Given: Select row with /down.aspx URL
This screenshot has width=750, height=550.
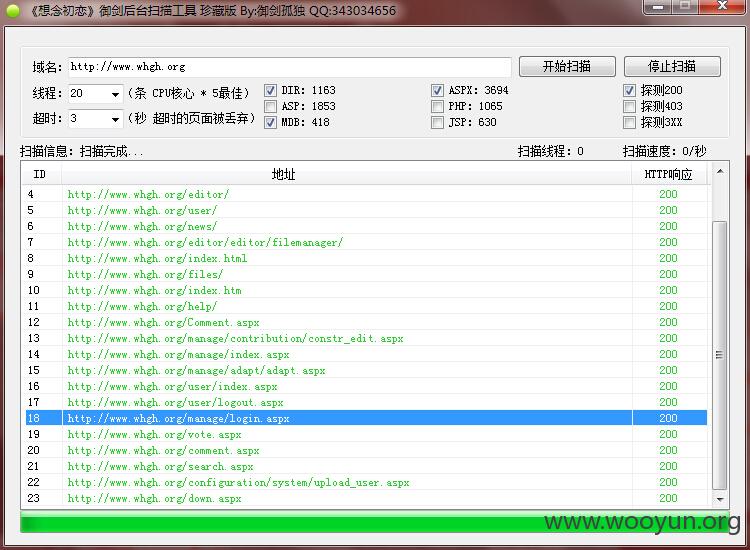Looking at the screenshot, I should pos(366,498).
